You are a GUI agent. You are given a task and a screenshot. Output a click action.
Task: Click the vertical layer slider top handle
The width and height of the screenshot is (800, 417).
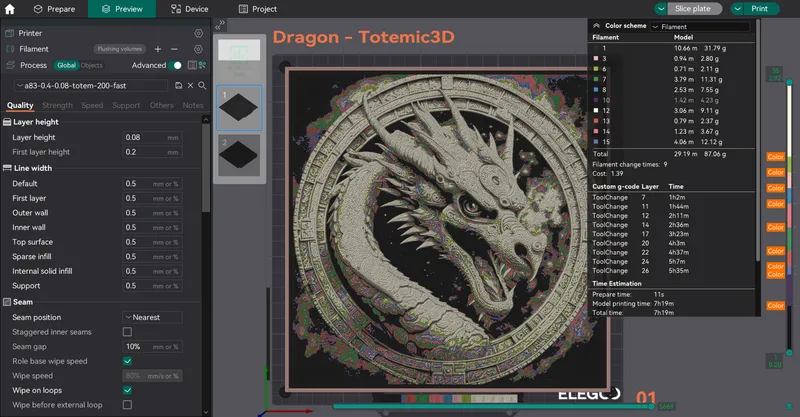point(789,82)
